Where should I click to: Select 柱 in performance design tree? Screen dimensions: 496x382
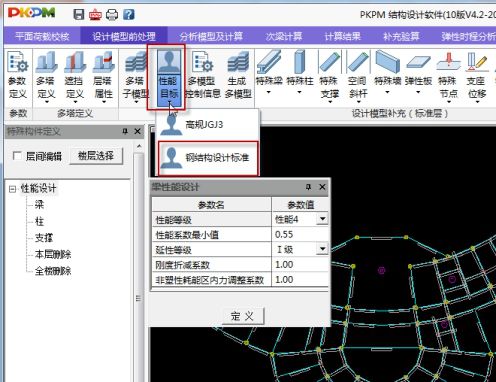tap(39, 221)
